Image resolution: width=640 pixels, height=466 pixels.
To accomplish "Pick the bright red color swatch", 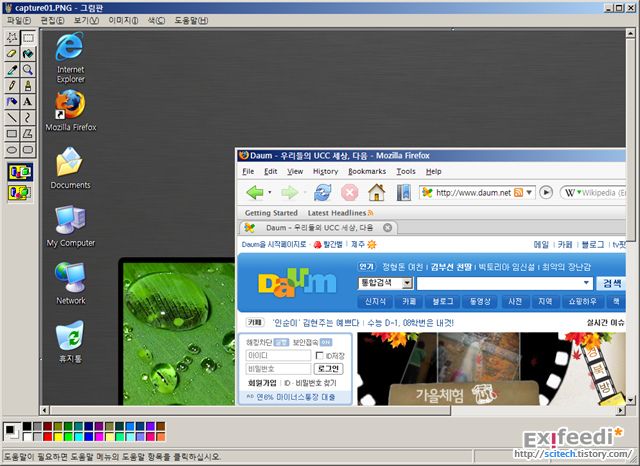I will pos(47,437).
